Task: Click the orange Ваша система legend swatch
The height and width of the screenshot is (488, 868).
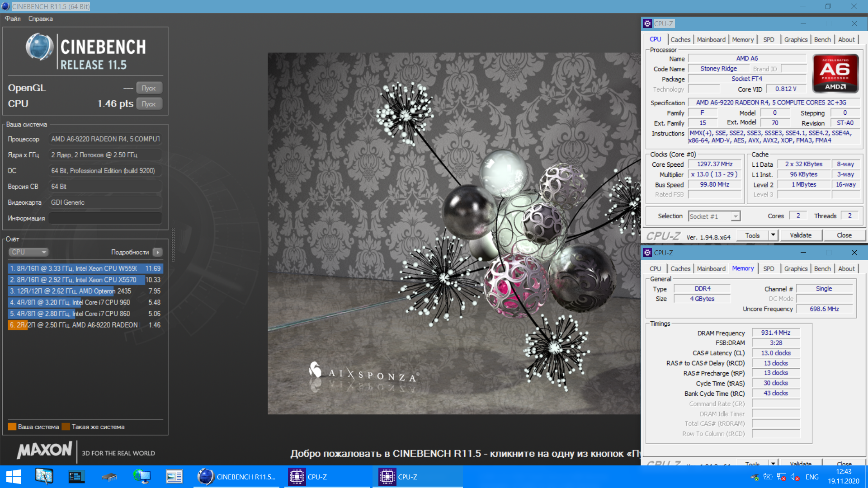Action: click(x=12, y=427)
